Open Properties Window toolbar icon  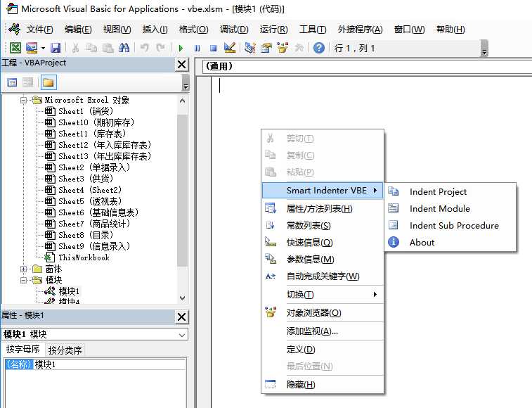(x=266, y=48)
